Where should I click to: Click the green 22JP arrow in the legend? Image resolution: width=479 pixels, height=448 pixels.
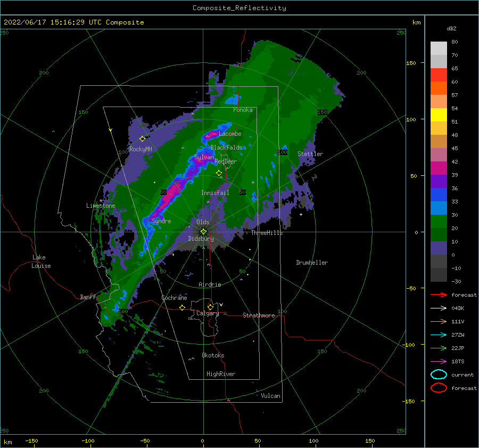click(439, 348)
